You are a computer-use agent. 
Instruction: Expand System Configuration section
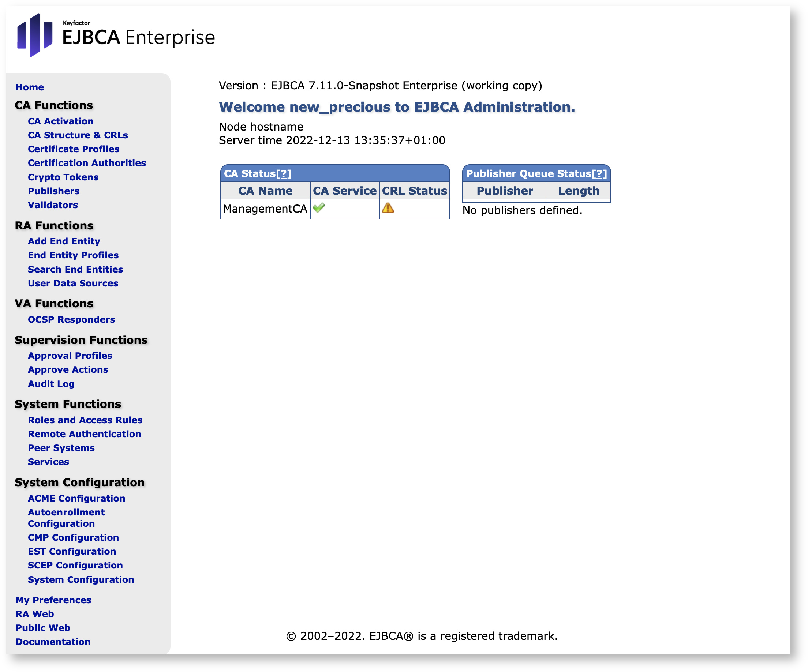(80, 482)
